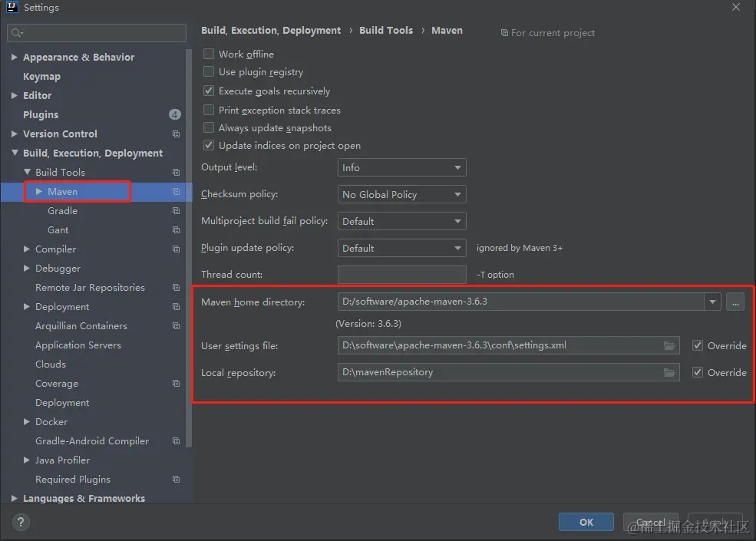The height and width of the screenshot is (541, 756).
Task: Click project-level icon beside Arquillian Containers
Action: click(176, 326)
